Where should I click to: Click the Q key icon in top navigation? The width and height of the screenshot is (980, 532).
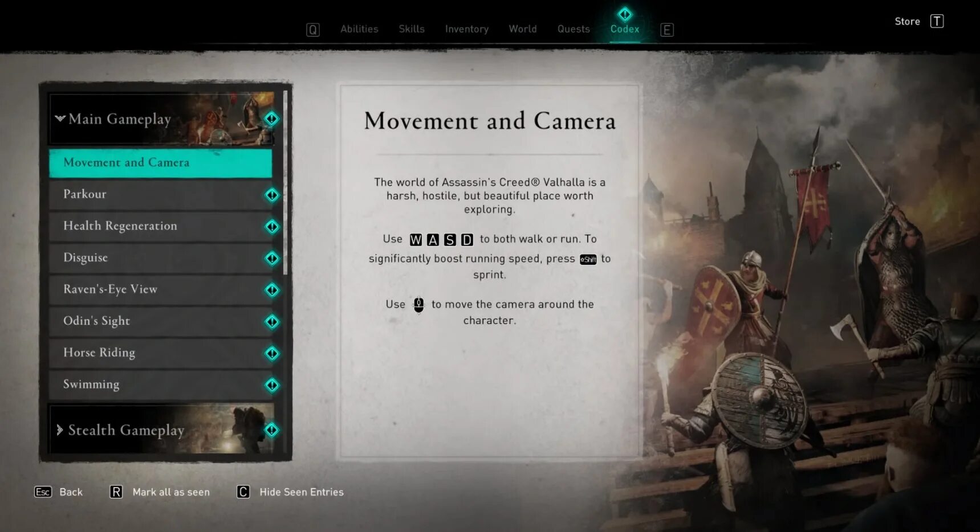click(312, 30)
